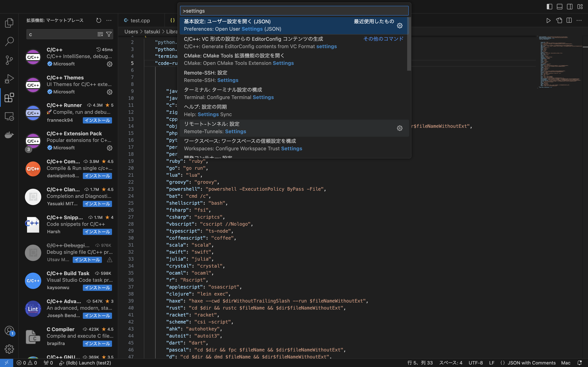
Task: Install the C/C++ Runner extension
Action: click(97, 120)
